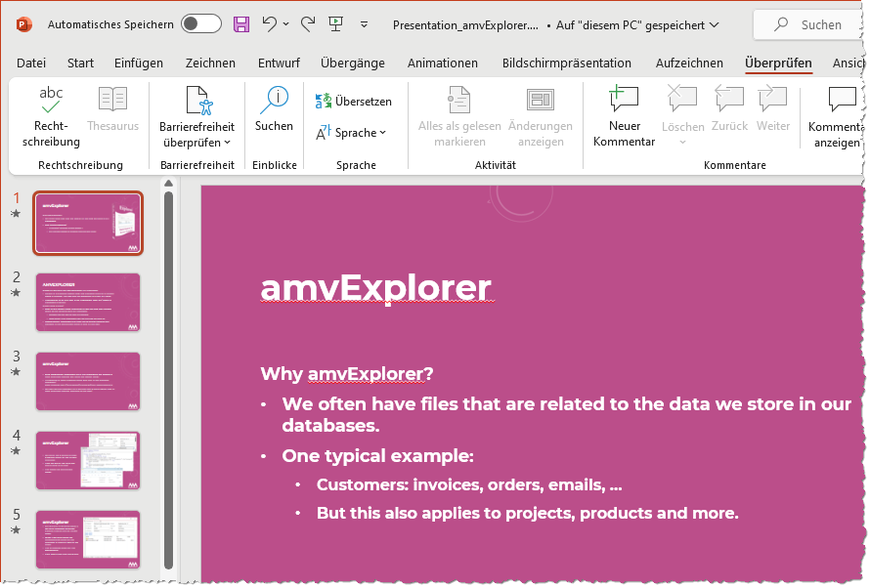This screenshot has width=870, height=588.
Task: Start presentation from beginning icon
Action: [x=336, y=24]
